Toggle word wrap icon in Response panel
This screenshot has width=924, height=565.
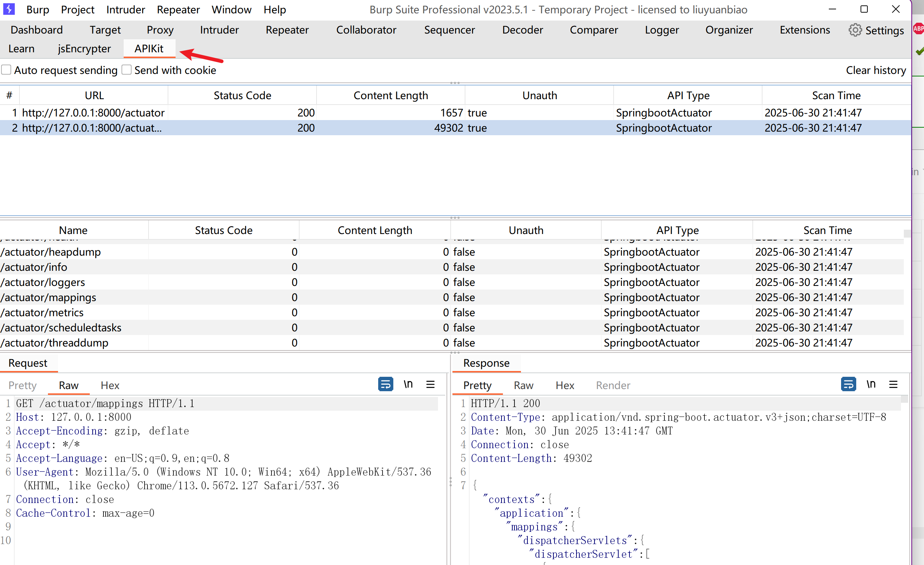(848, 385)
